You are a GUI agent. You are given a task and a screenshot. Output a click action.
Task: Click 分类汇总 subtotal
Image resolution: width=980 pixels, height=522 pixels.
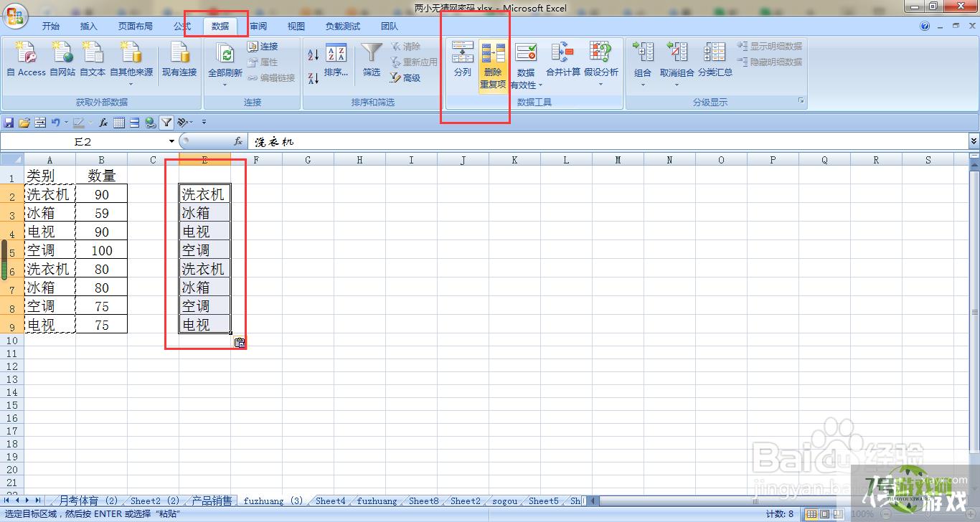pyautogui.click(x=715, y=60)
